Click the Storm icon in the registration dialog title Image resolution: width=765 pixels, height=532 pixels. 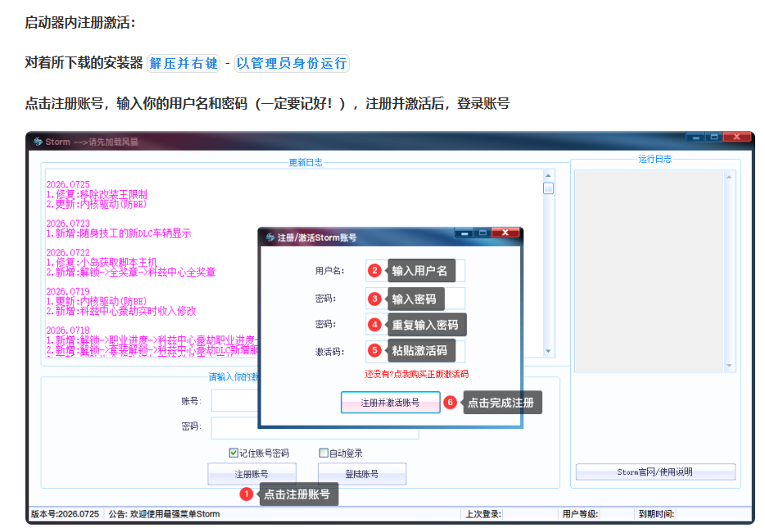click(269, 237)
